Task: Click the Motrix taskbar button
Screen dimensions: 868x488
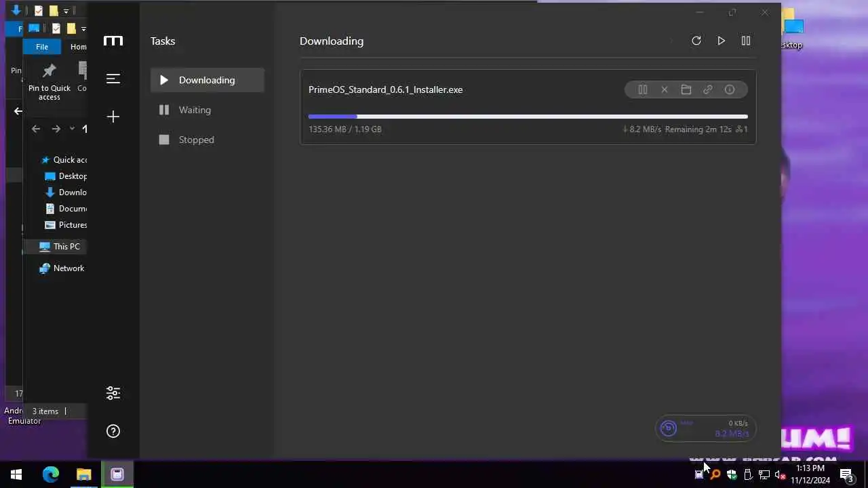Action: (117, 474)
